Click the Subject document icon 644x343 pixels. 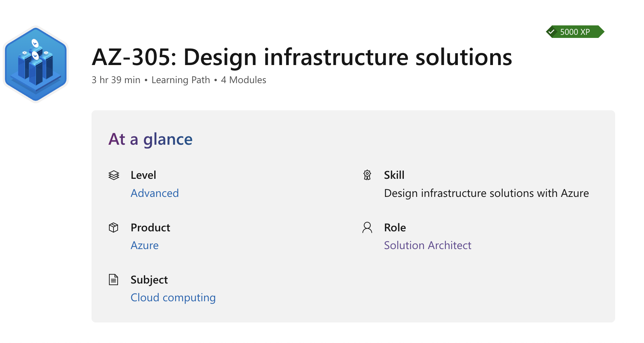coord(113,280)
